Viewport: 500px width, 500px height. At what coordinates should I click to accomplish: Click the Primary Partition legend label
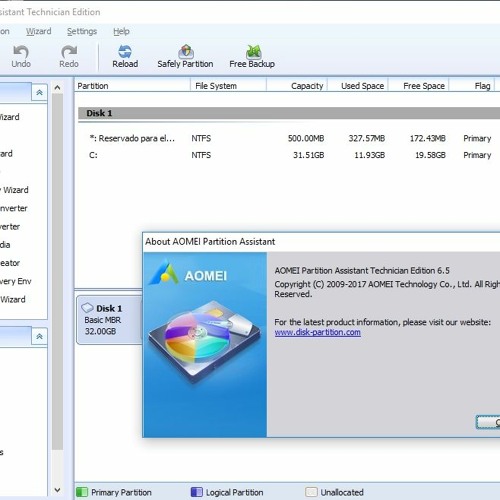point(121,492)
